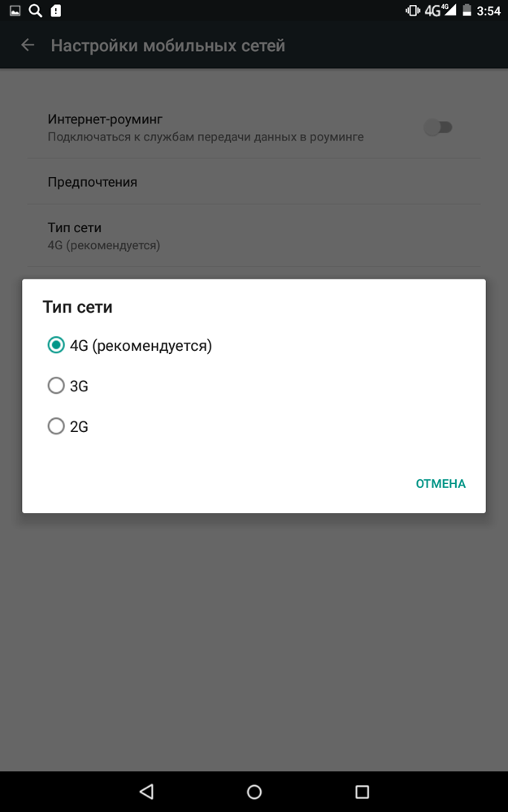Viewport: 508px width, 812px height.
Task: Toggle the Интернет-роуминг switch
Action: click(439, 127)
